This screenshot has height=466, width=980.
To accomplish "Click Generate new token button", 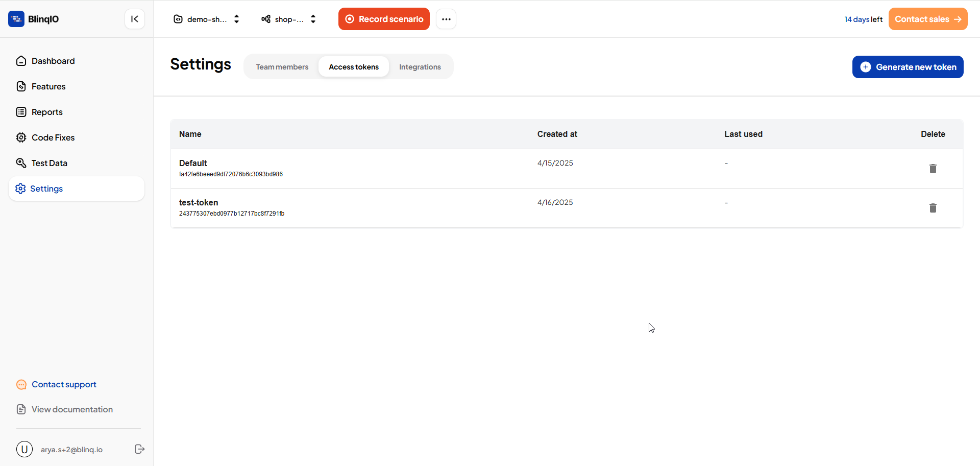I will (x=908, y=67).
